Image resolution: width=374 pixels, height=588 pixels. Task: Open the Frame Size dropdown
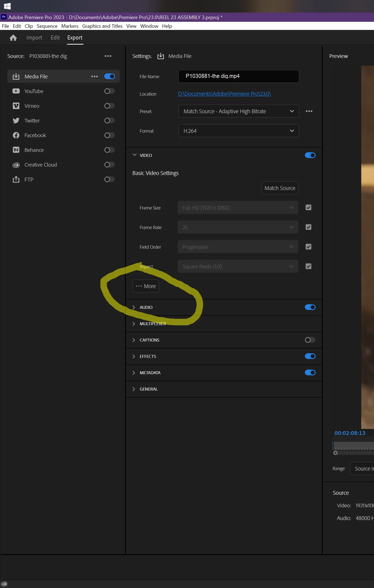point(238,208)
